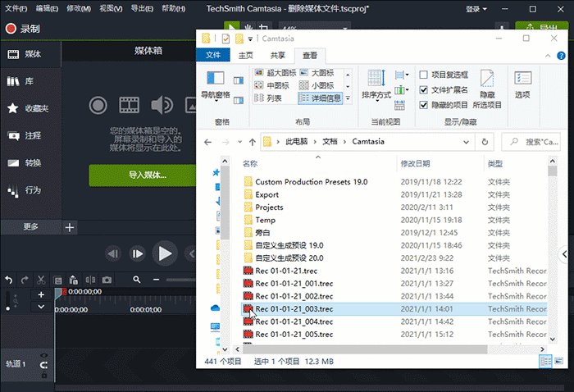Click the video filmstrip icon in media bin
The height and width of the screenshot is (392, 574).
point(129,106)
